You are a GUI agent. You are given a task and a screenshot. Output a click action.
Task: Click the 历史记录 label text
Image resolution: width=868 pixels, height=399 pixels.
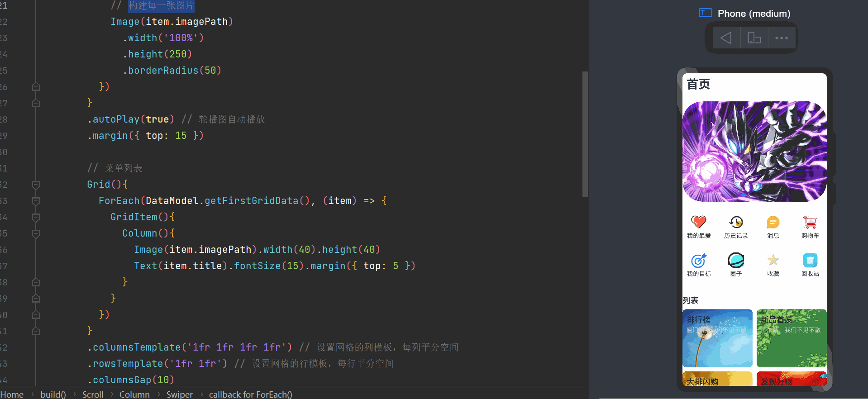coord(736,236)
